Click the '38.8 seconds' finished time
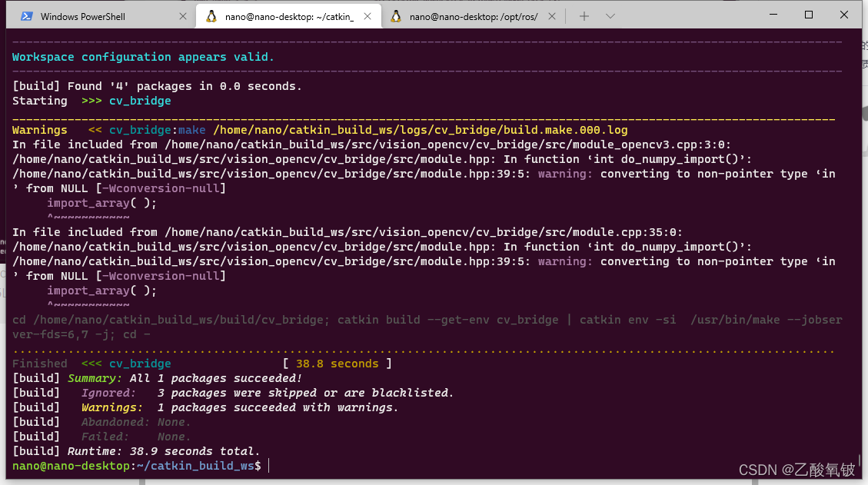 [x=337, y=364]
